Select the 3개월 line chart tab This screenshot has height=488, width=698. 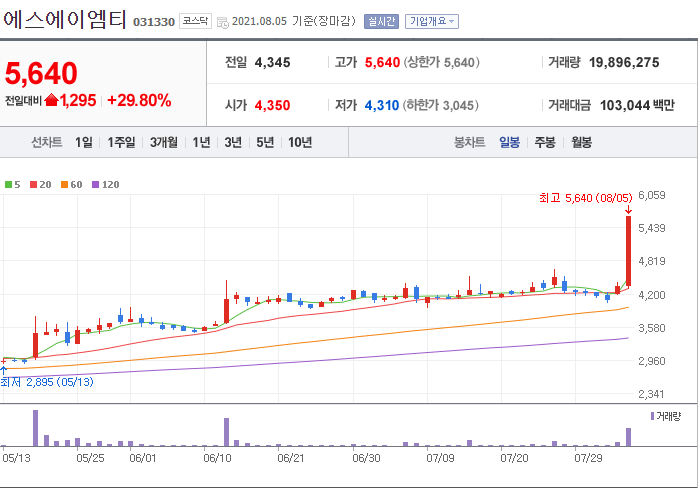pos(164,142)
